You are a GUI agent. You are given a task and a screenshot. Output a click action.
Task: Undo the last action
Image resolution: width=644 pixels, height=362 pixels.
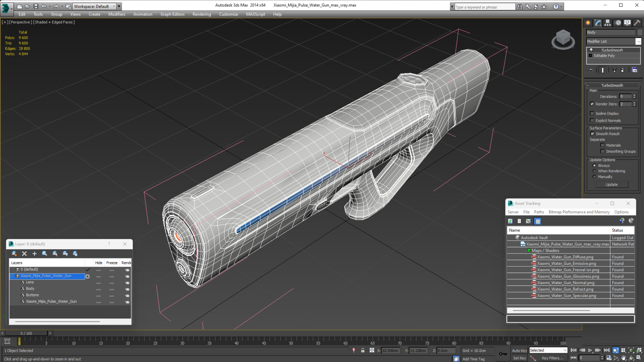coord(44,6)
